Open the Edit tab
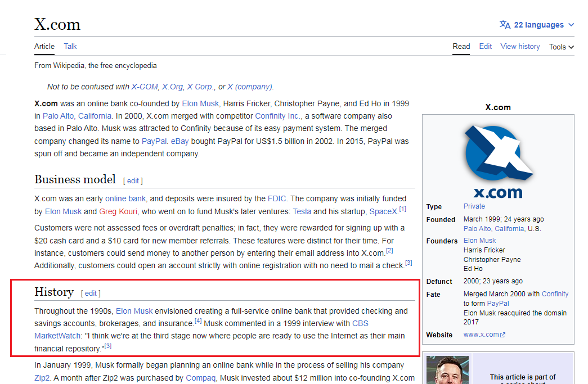 (x=485, y=47)
